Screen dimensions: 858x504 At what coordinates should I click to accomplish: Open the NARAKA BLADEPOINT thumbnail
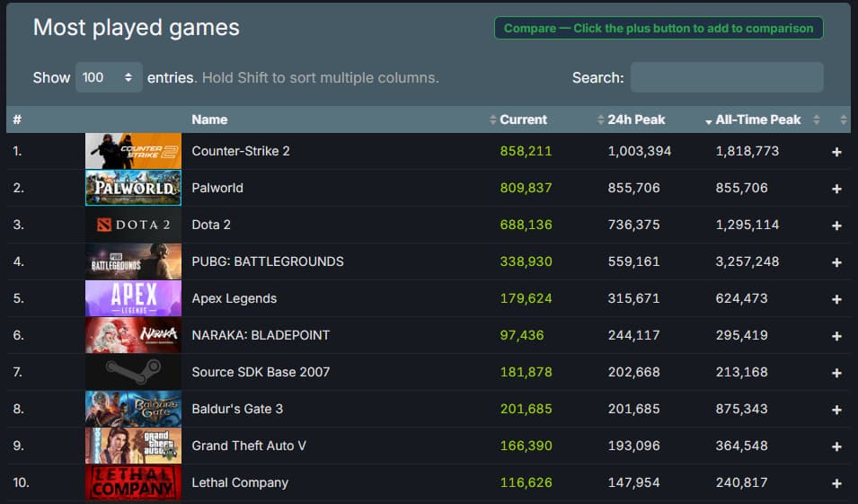point(133,335)
